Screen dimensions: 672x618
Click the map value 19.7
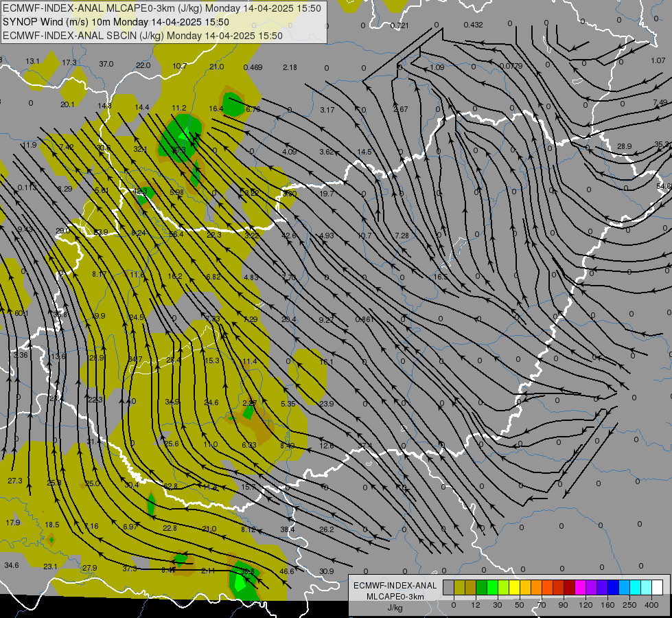(x=327, y=194)
